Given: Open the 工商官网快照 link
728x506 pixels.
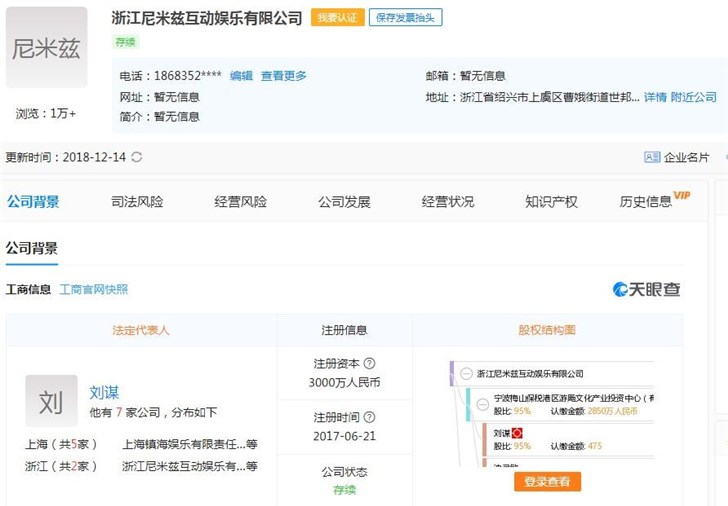Looking at the screenshot, I should click(x=94, y=290).
